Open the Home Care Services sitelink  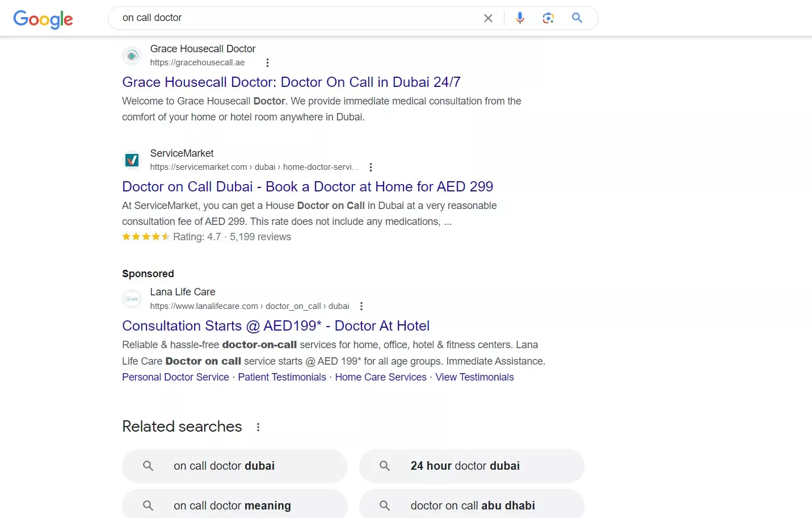[x=381, y=377]
